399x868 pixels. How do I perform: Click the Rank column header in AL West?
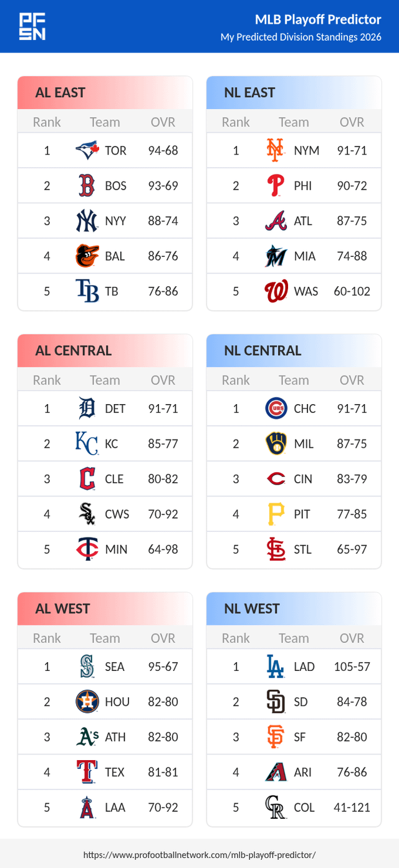(47, 638)
